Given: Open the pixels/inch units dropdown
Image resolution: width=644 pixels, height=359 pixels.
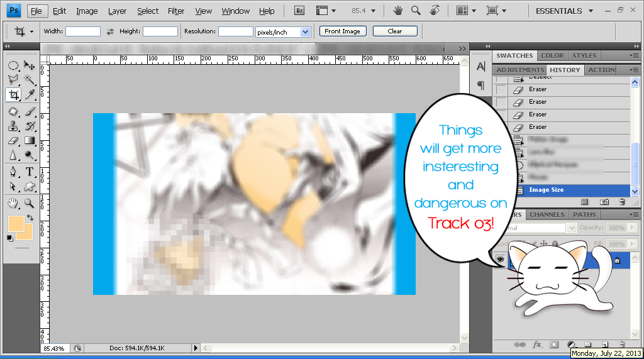Looking at the screenshot, I should click(305, 32).
